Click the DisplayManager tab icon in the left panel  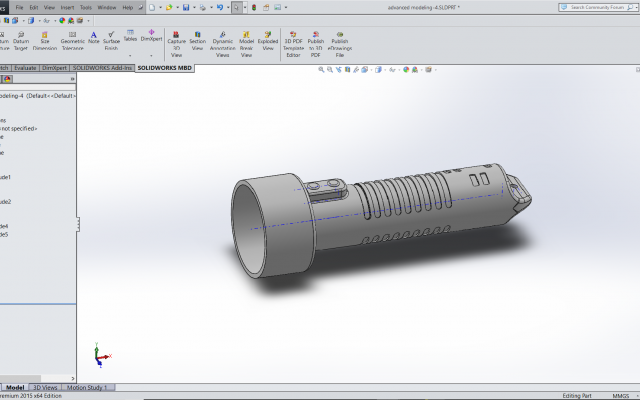coord(7,79)
